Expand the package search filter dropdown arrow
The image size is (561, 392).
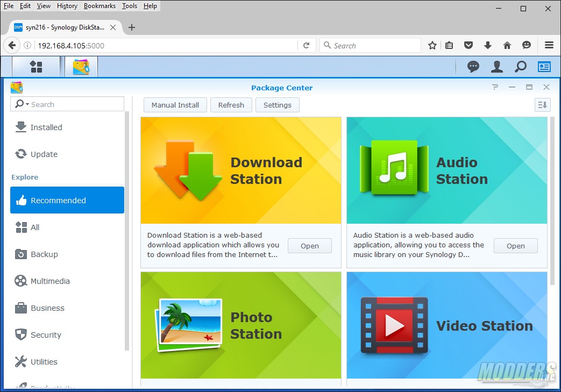tap(27, 104)
